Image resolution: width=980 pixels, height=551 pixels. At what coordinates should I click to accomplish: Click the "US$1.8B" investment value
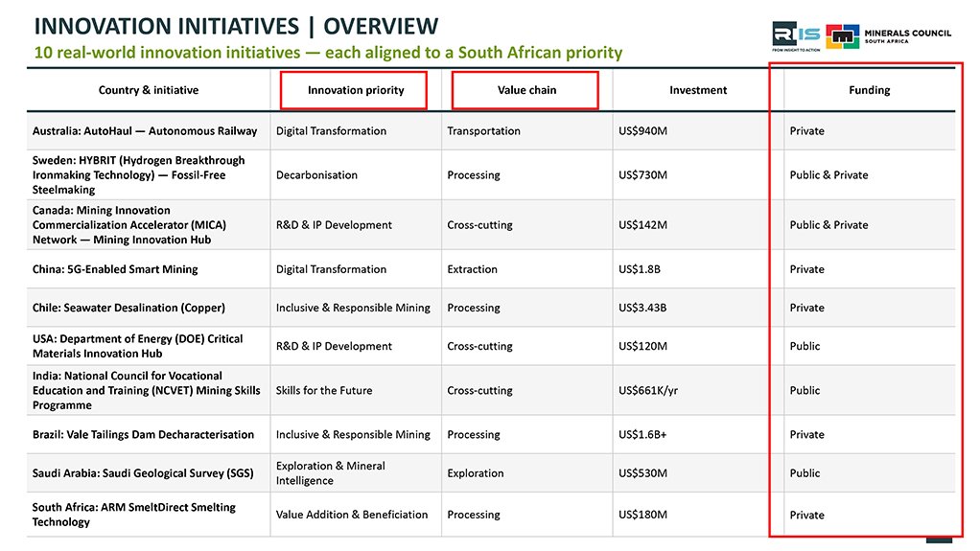(x=640, y=269)
